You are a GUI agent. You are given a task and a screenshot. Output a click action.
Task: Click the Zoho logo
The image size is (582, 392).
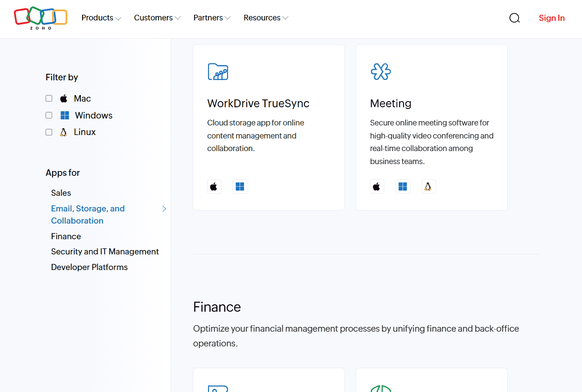pos(40,18)
